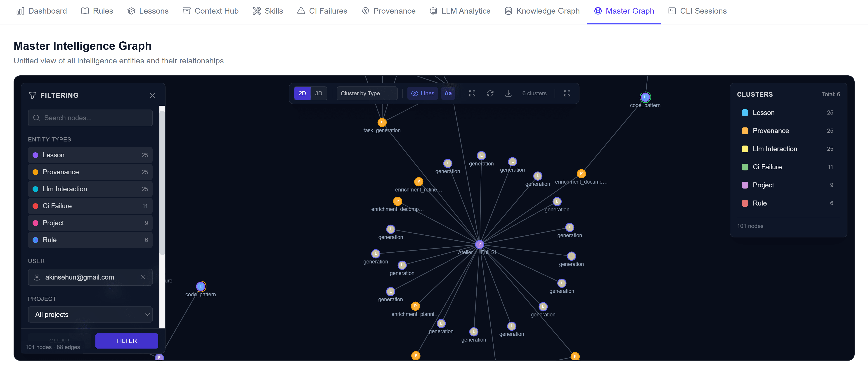
Task: Click the Dashboard bar chart icon
Action: coord(20,11)
